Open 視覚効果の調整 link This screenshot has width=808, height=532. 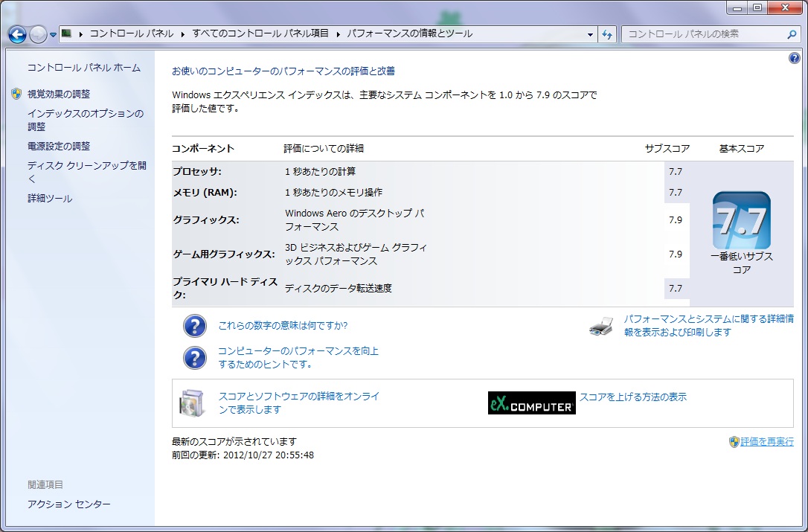click(58, 94)
